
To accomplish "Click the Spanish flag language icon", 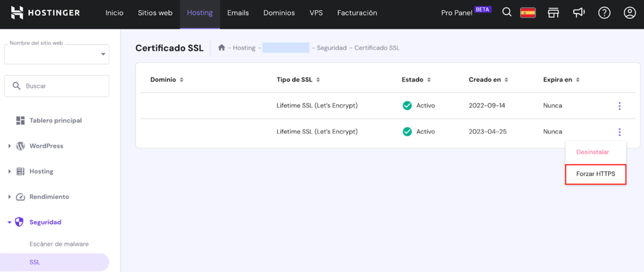I will click(528, 13).
